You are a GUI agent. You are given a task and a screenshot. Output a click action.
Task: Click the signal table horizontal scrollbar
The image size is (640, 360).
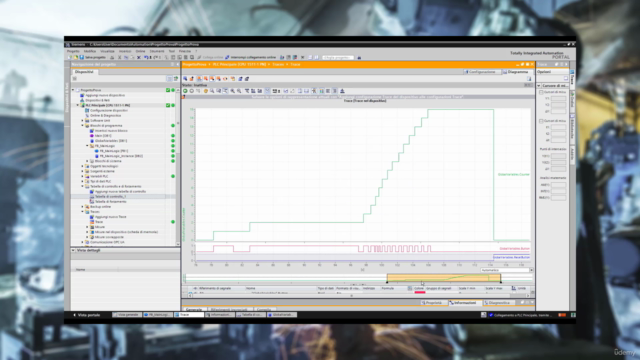[x=359, y=296]
